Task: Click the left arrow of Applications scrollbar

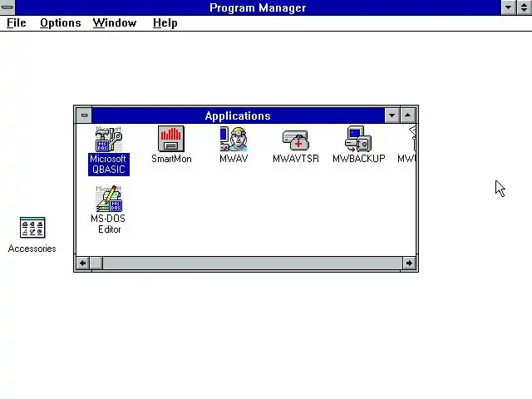Action: tap(83, 263)
